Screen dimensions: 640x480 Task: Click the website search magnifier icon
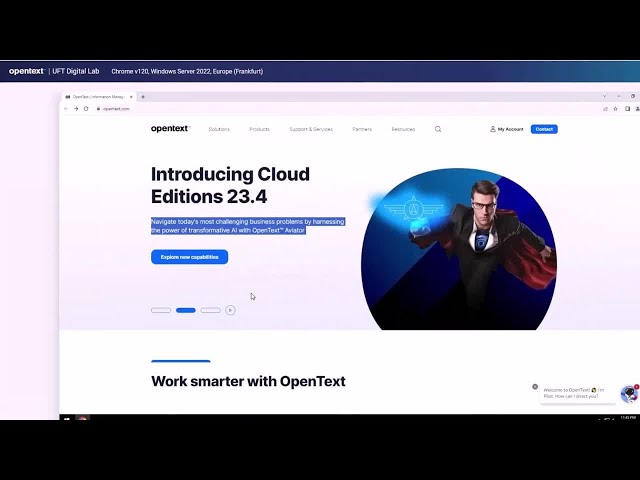(438, 129)
